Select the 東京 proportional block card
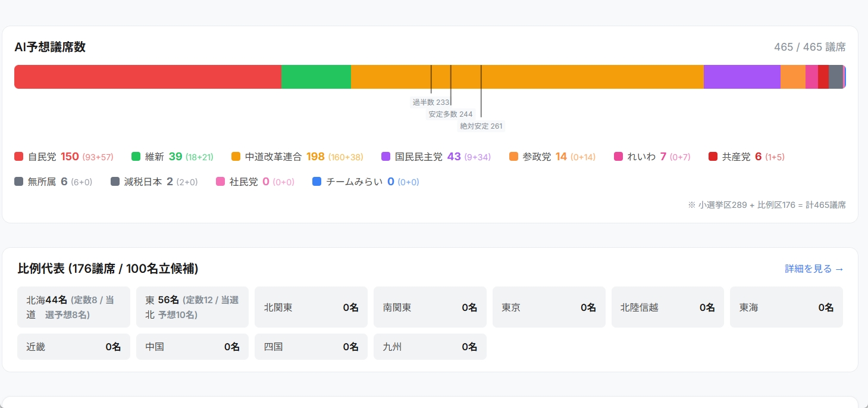The image size is (868, 408). [x=549, y=307]
